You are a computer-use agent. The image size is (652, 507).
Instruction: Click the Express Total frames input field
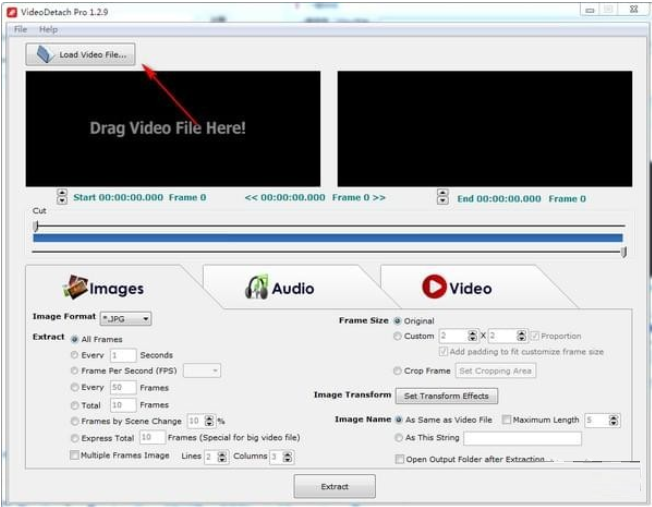[x=152, y=438]
